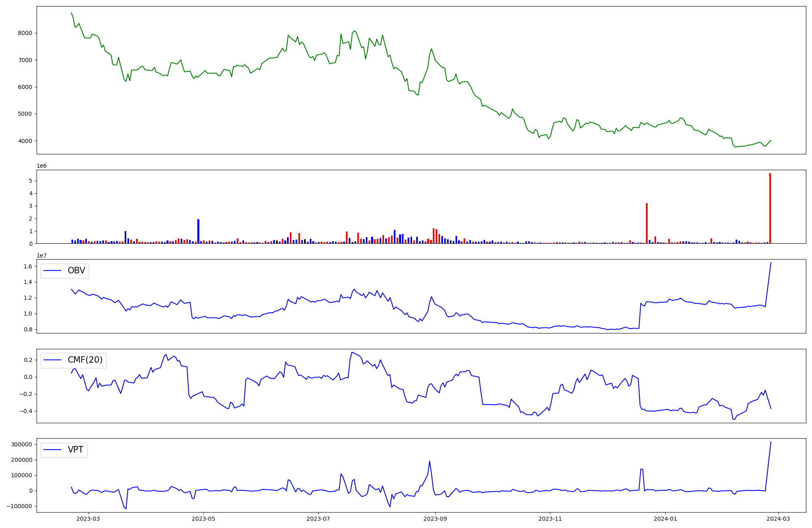The width and height of the screenshot is (812, 528).
Task: Click the 2023-09 x-axis date label
Action: 435,519
